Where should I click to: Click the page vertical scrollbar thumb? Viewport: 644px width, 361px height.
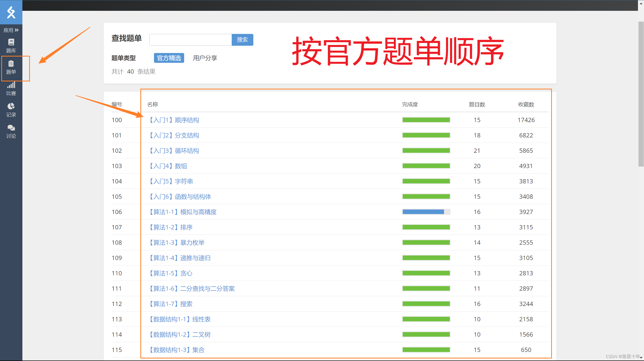point(641,94)
